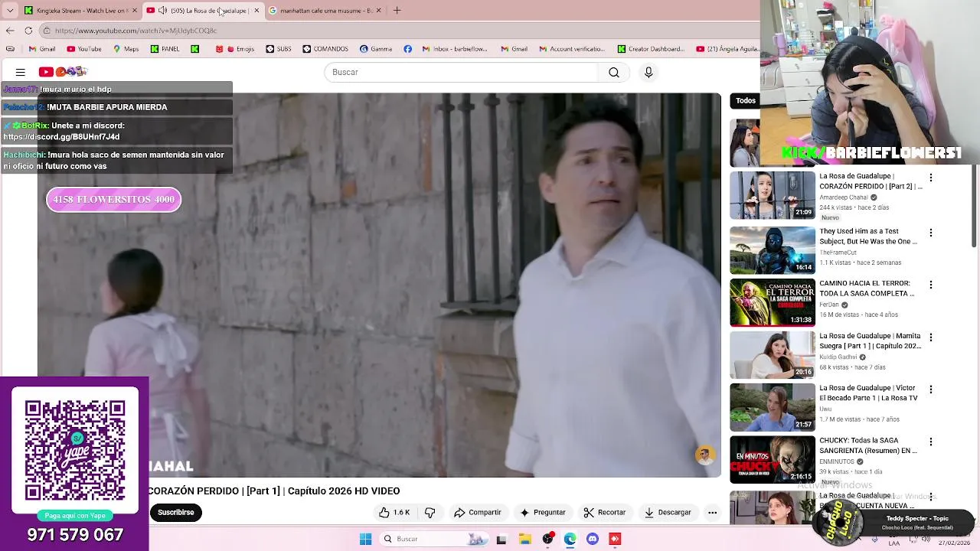This screenshot has width=980, height=551.
Task: Click the search magnifier button
Action: click(613, 72)
